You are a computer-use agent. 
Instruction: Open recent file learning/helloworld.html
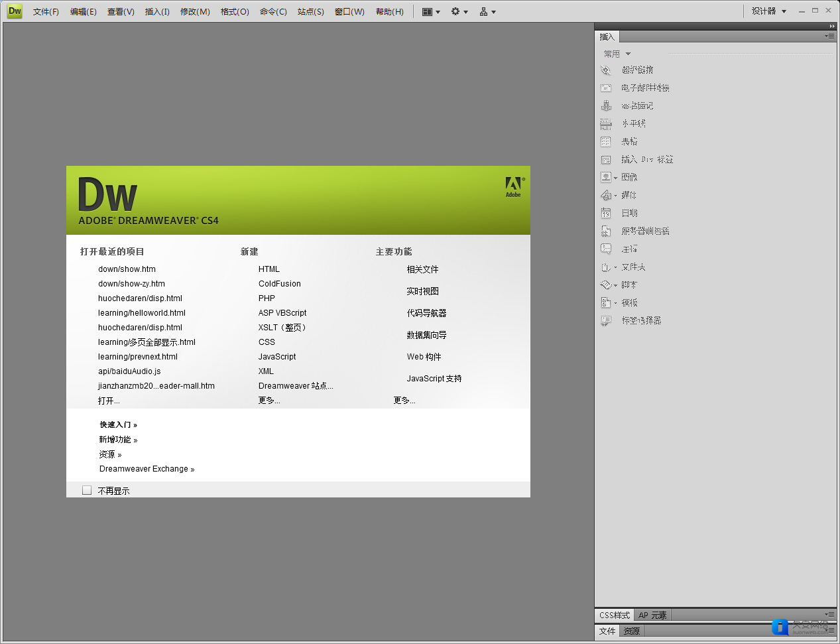(142, 313)
